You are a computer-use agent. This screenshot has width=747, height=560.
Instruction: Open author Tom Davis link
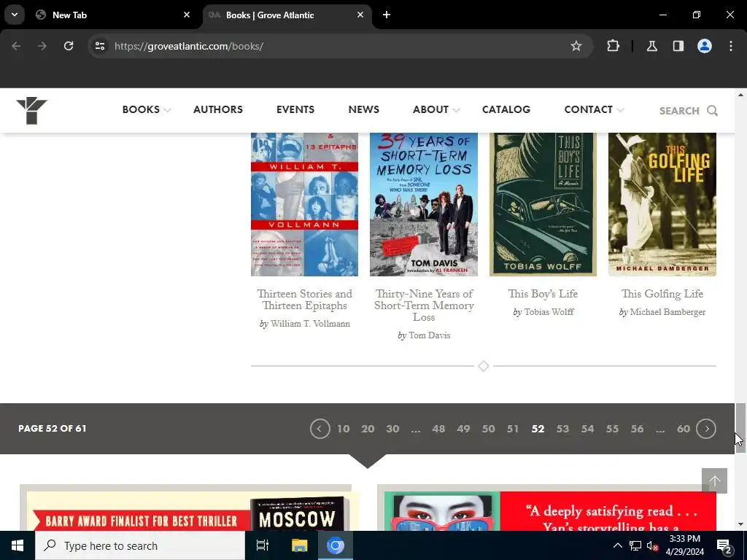[429, 335]
